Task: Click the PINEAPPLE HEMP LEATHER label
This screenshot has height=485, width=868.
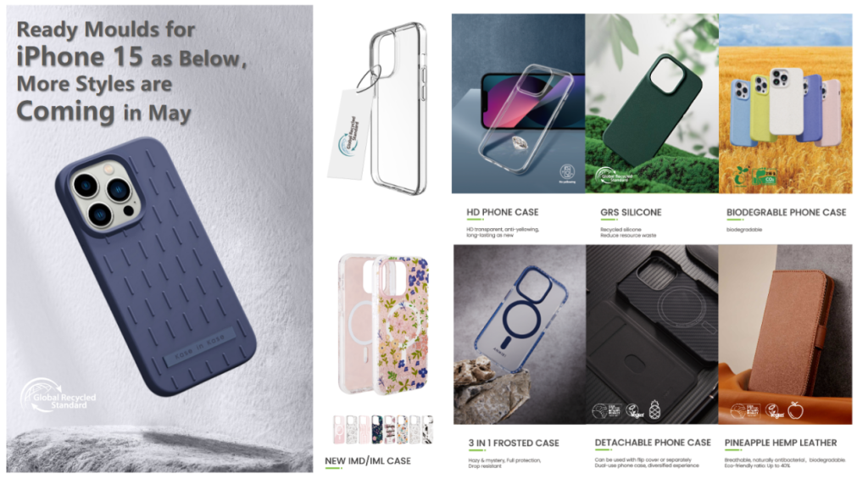Action: point(781,443)
